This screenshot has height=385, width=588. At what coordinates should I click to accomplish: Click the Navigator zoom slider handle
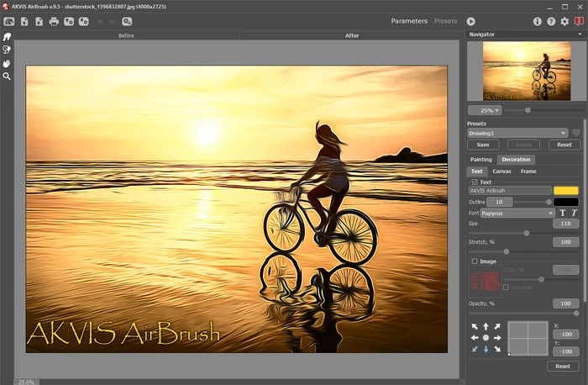pyautogui.click(x=528, y=110)
